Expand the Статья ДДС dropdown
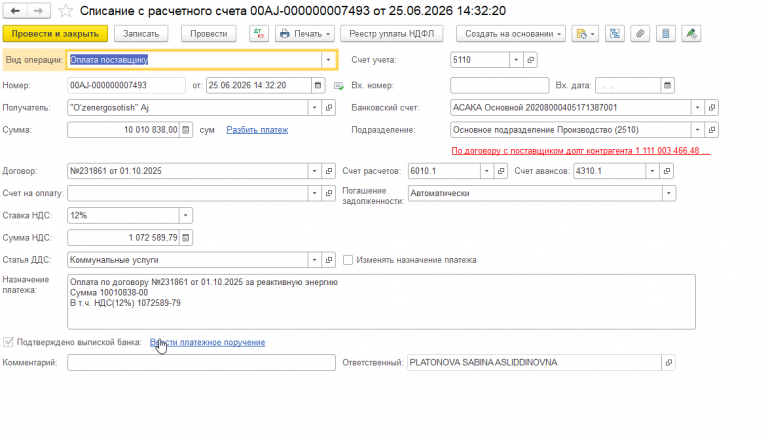The height and width of the screenshot is (438, 768). pyautogui.click(x=314, y=260)
